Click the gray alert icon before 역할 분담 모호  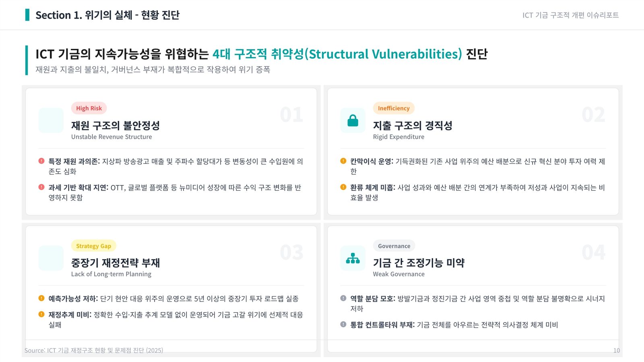(343, 298)
